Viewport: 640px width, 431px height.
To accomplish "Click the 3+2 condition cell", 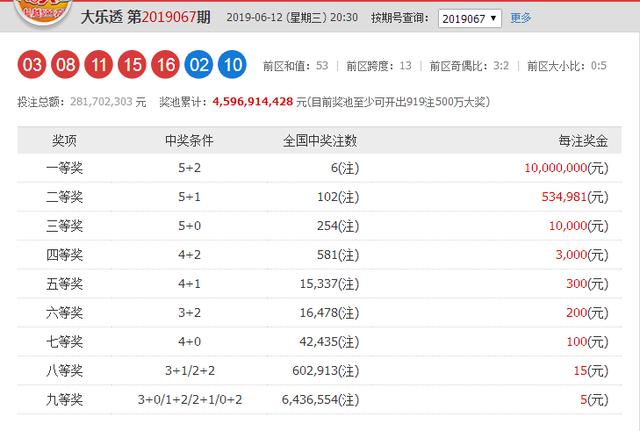I will 189,313.
